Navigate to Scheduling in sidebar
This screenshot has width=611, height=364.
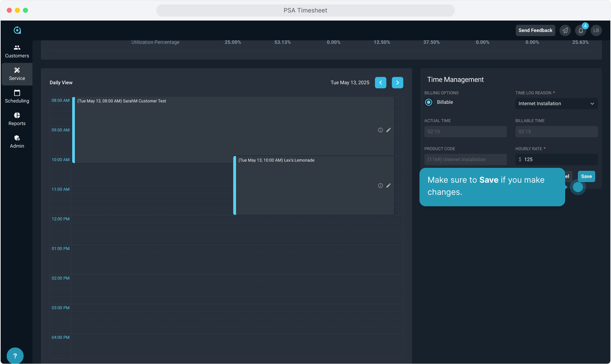coord(17,96)
